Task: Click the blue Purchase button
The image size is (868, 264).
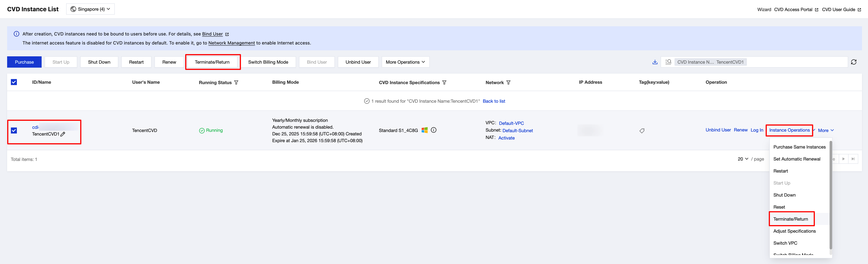Action: pos(24,62)
